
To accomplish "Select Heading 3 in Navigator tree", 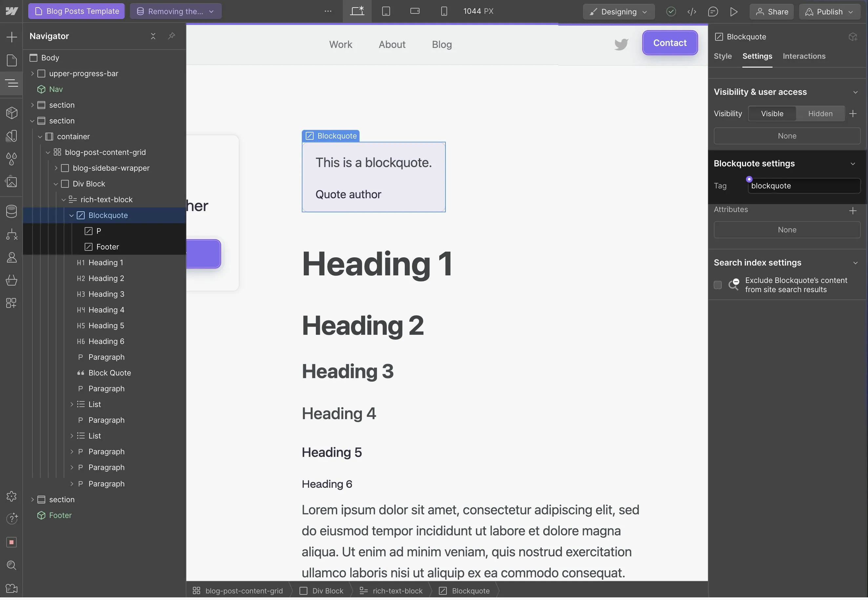I will pyautogui.click(x=106, y=295).
